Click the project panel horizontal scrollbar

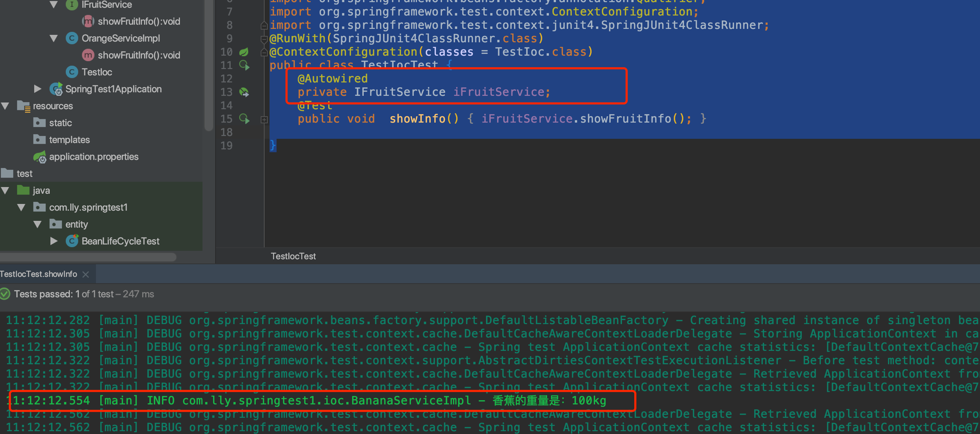pos(87,257)
